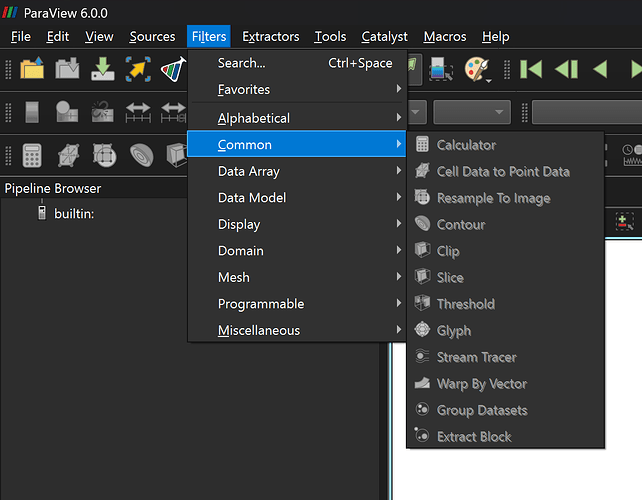The width and height of the screenshot is (642, 500).
Task: Click the Resample To Image toolbar icon
Action: coord(104,156)
